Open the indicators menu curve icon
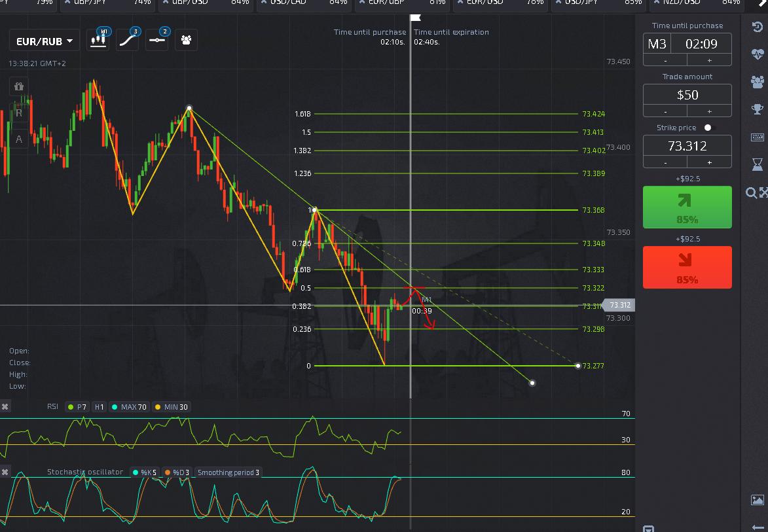768x532 pixels. [128, 40]
